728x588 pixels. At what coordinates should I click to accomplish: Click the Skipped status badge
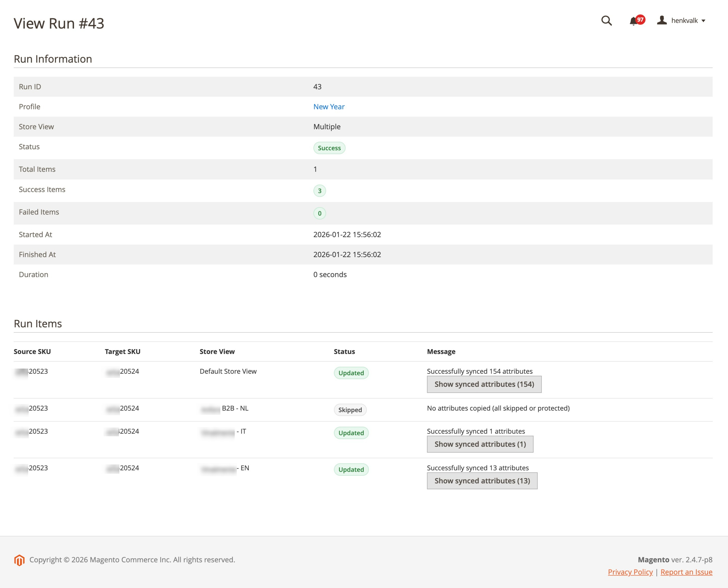click(x=350, y=410)
